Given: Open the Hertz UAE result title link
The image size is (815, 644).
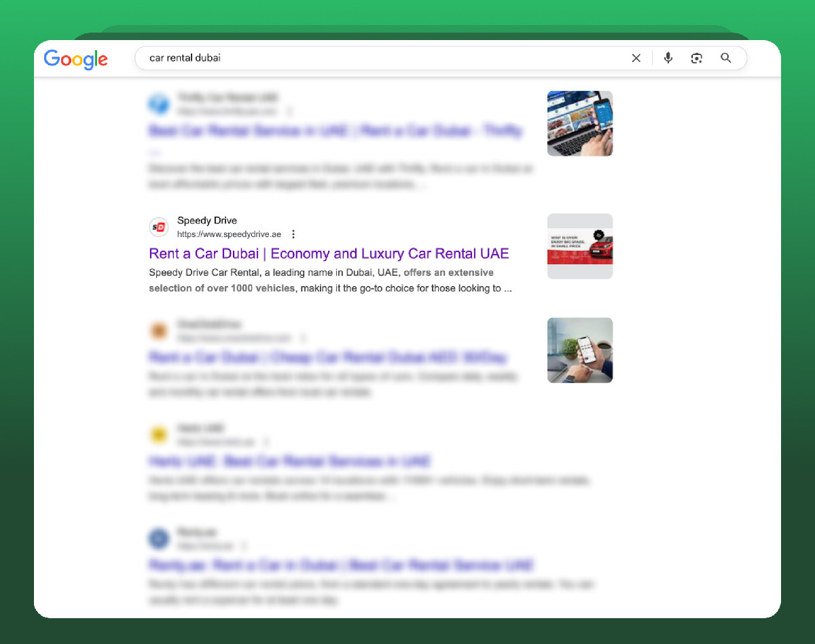Looking at the screenshot, I should [289, 461].
